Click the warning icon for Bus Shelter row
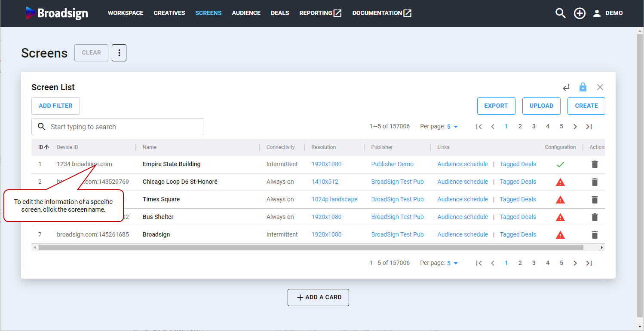 click(x=560, y=217)
